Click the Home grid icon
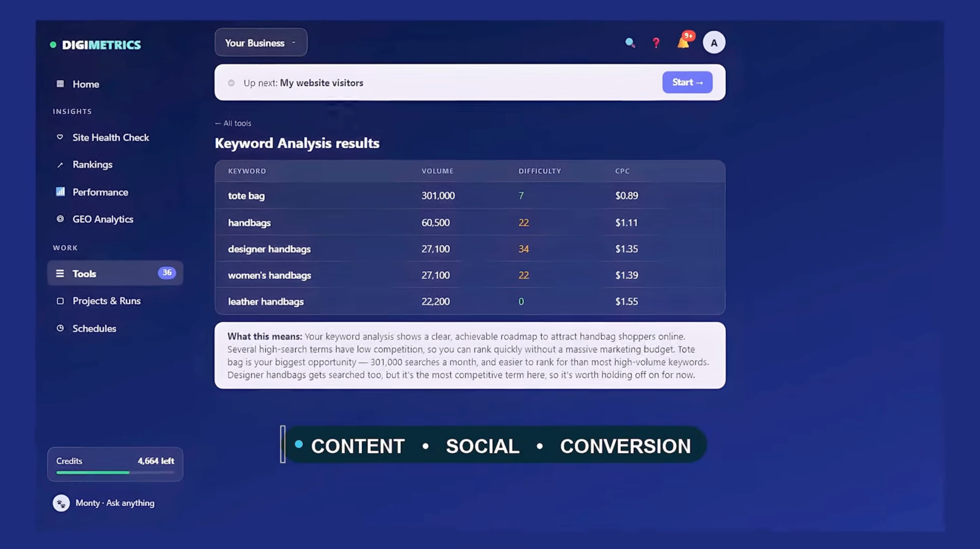Screen dimensions: 980x549 [x=60, y=84]
